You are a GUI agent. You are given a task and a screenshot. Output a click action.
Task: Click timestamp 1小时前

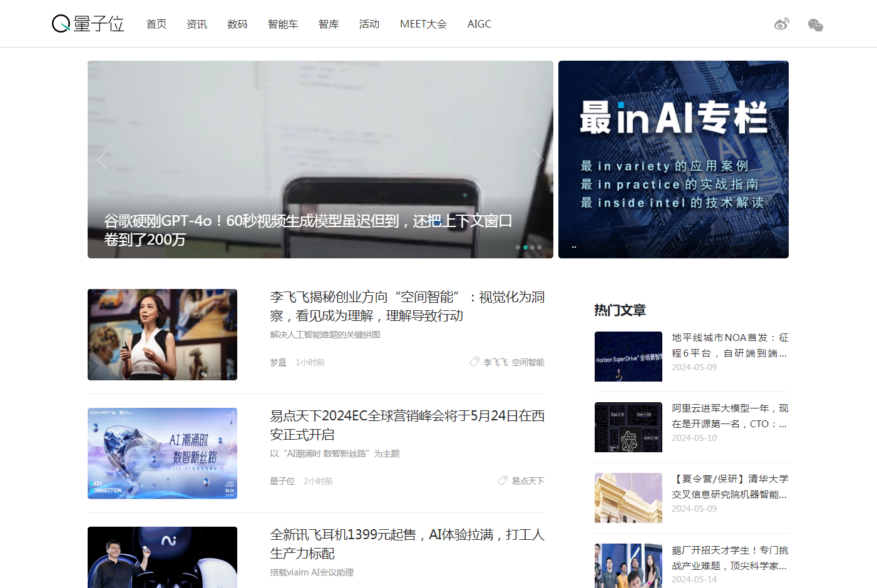click(x=310, y=362)
